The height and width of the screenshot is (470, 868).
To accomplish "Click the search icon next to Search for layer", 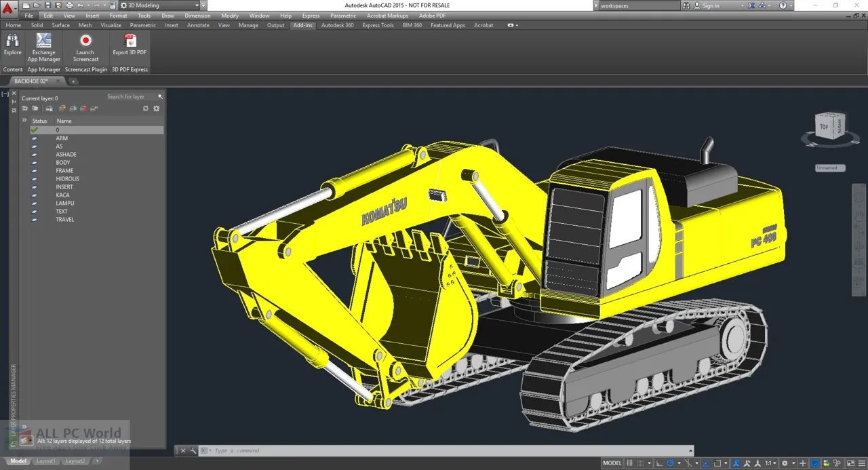I will tap(160, 96).
